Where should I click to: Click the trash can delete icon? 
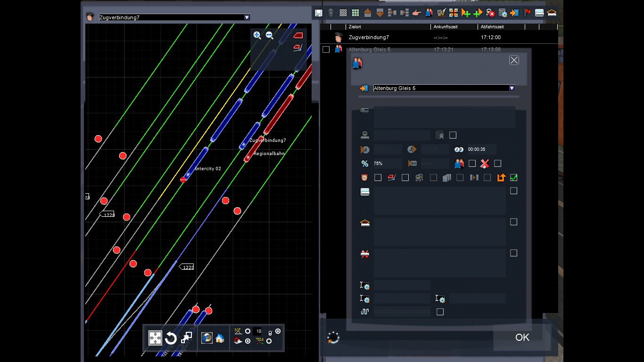tap(331, 13)
